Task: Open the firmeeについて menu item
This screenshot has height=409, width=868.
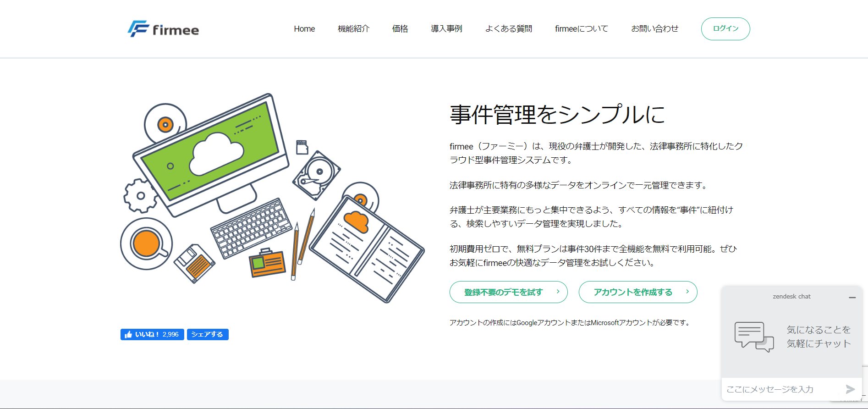Action: point(582,29)
